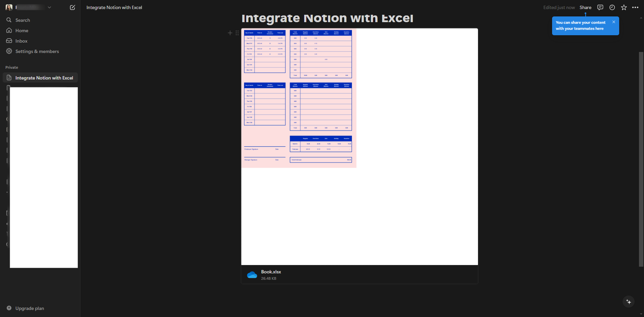Image resolution: width=644 pixels, height=317 pixels.
Task: Click the 26.48 KB file size text
Action: (x=269, y=278)
